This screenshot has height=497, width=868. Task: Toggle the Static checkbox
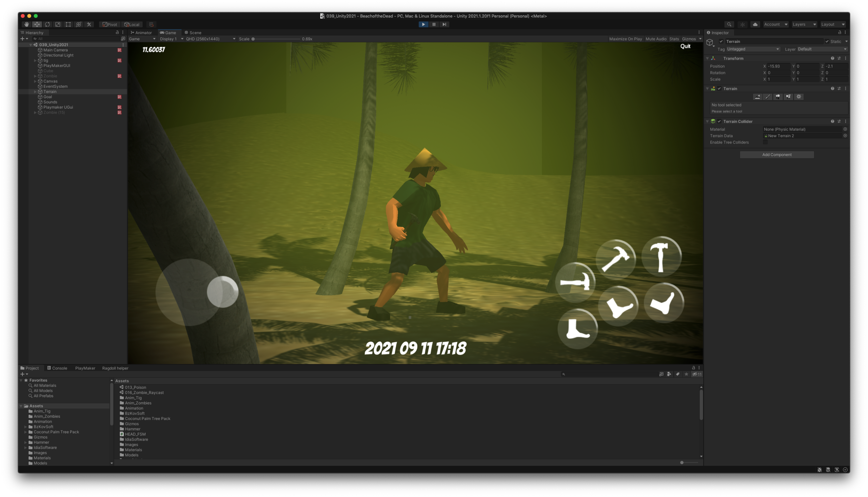(x=827, y=41)
